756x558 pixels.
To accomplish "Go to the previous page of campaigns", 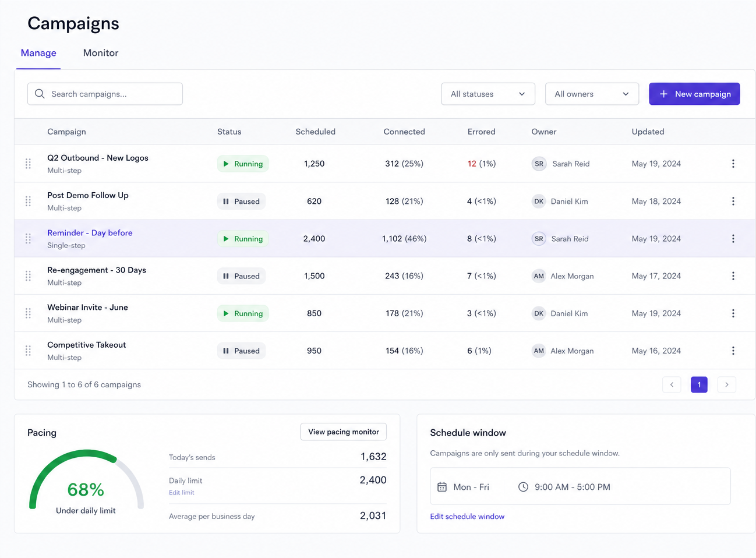I will 672,384.
